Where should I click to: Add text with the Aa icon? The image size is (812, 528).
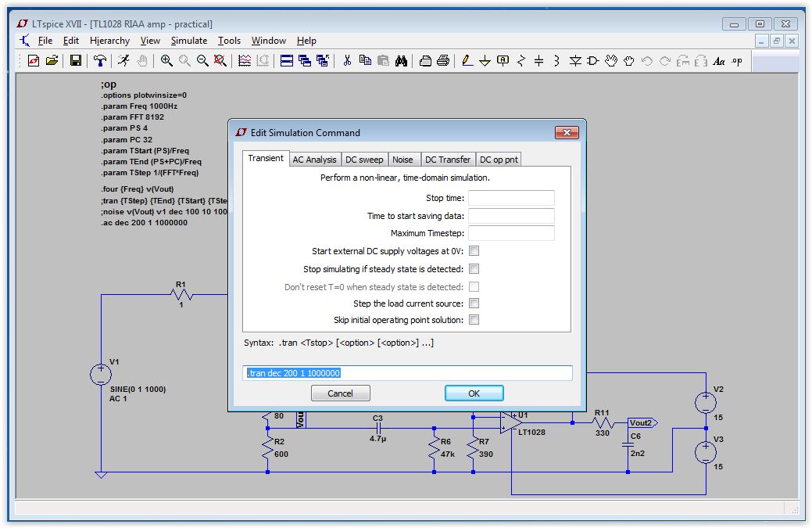tap(719, 61)
